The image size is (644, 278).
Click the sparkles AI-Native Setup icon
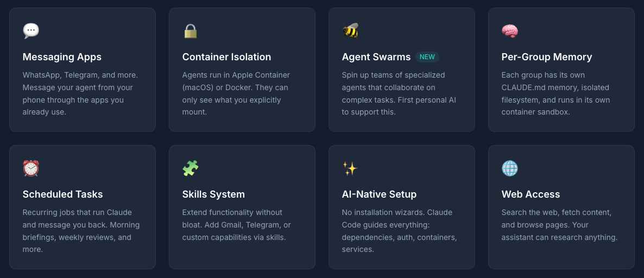tap(350, 168)
